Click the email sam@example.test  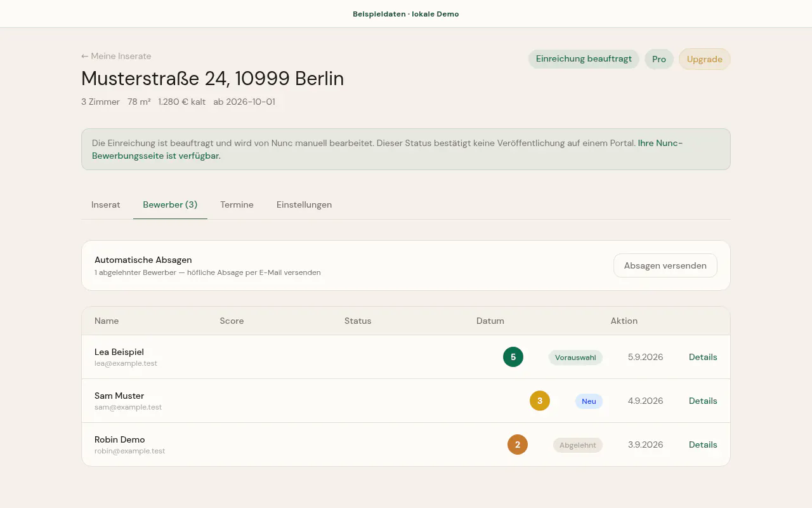[128, 407]
